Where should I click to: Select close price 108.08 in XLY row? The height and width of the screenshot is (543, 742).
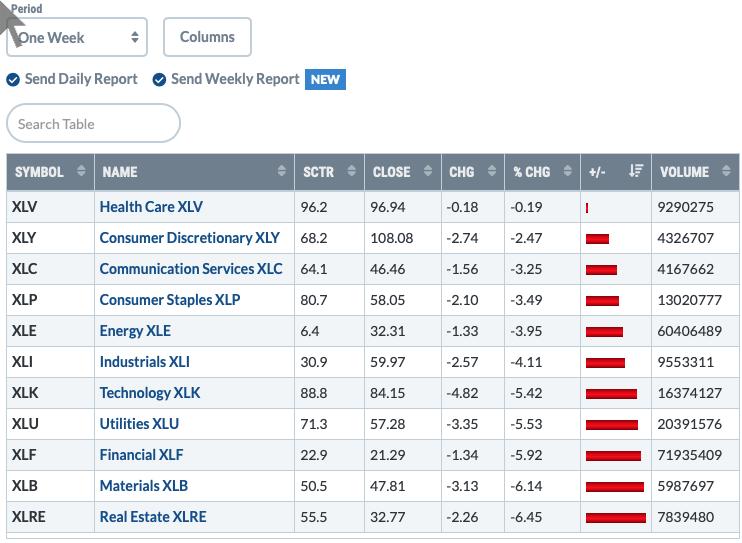pyautogui.click(x=391, y=238)
